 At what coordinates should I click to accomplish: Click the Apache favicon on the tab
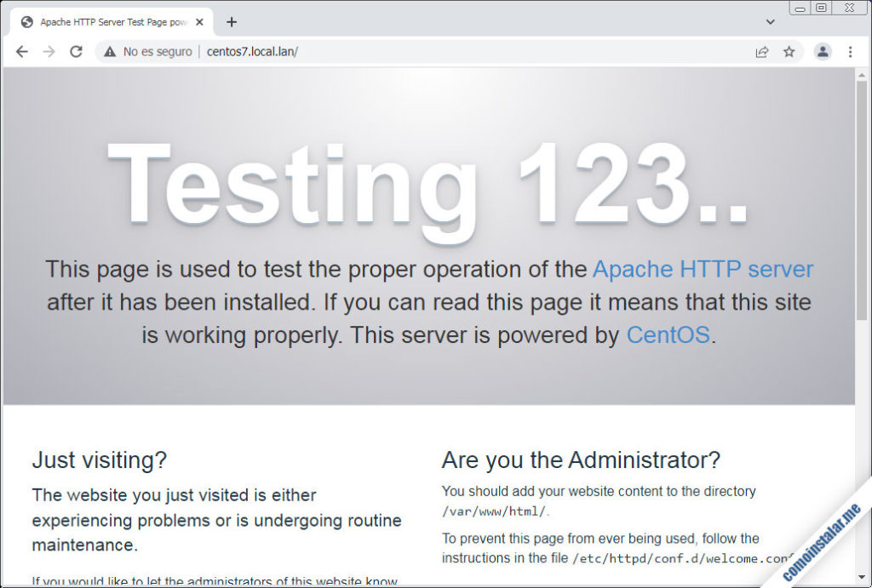point(25,21)
